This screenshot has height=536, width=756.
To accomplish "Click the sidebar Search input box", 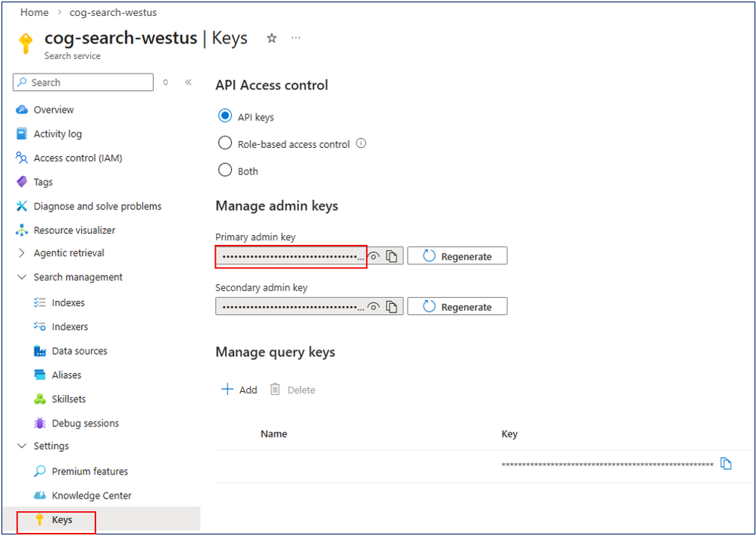I will (x=83, y=83).
